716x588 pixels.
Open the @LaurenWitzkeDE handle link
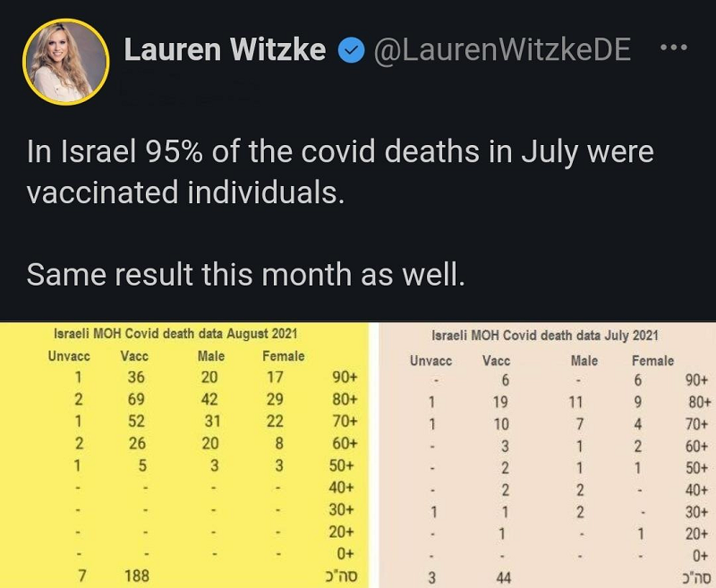(502, 50)
